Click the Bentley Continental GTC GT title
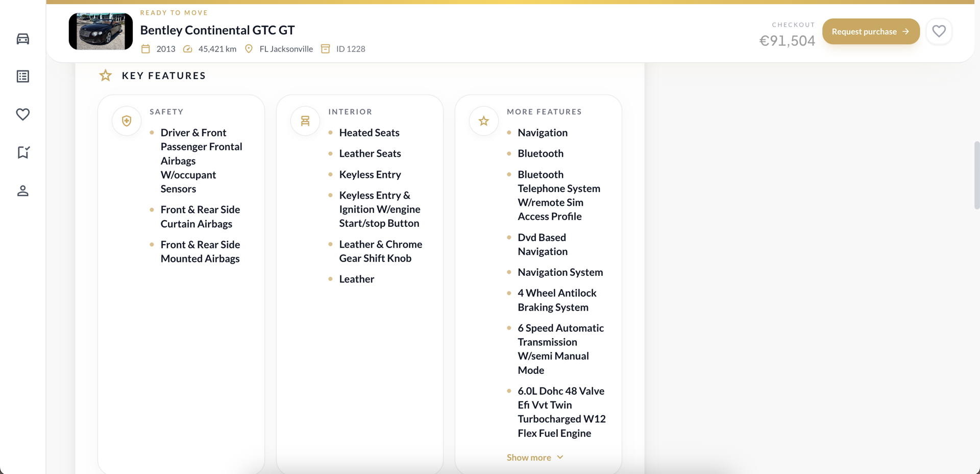Image resolution: width=980 pixels, height=474 pixels. click(x=217, y=30)
